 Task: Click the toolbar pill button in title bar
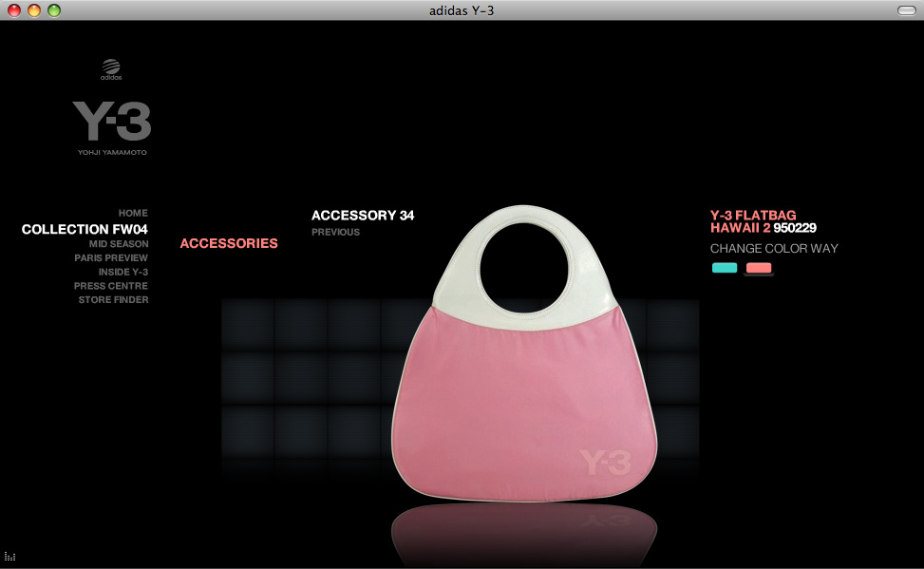[906, 10]
